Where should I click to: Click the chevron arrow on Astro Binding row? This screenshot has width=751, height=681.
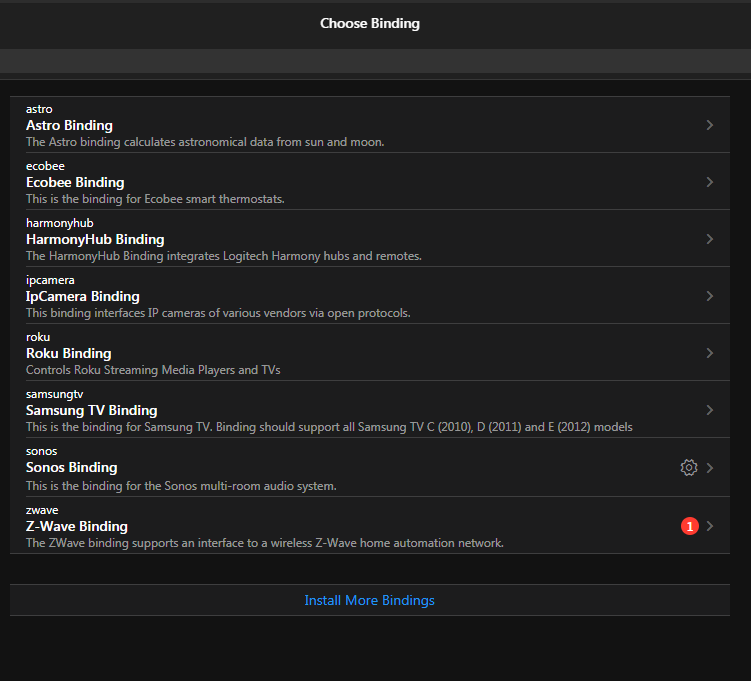point(710,125)
